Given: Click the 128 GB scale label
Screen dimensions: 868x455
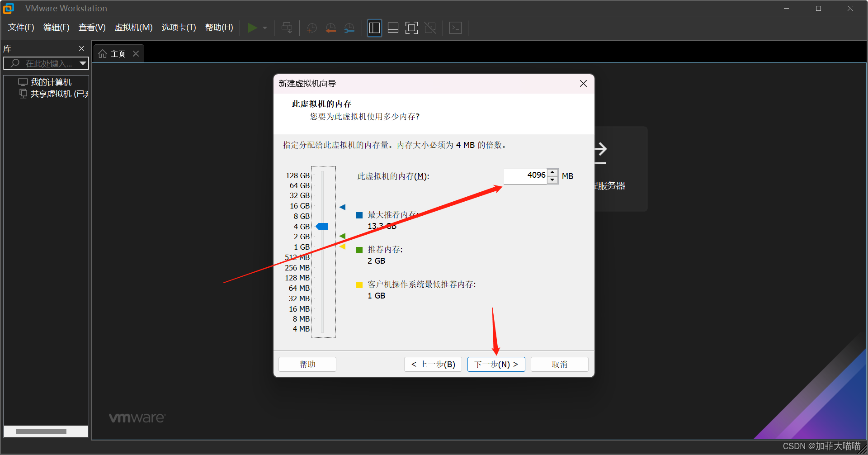Looking at the screenshot, I should coord(297,175).
